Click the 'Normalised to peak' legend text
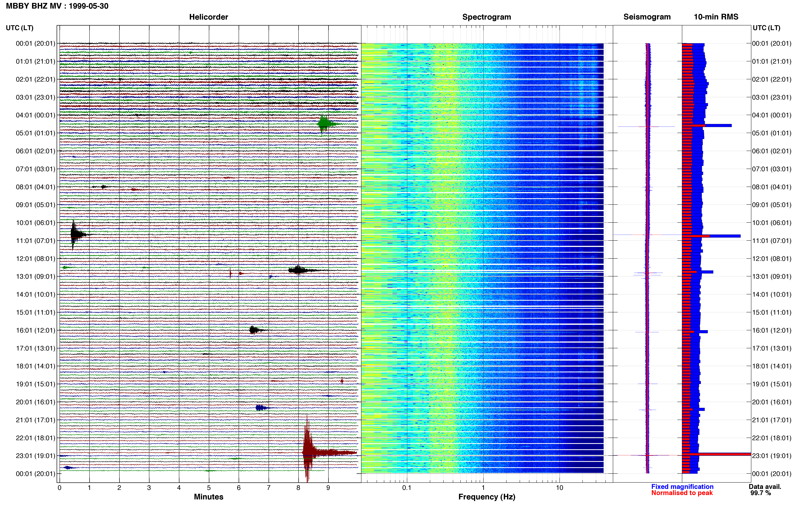This screenshot has height=508, width=812. (682, 493)
